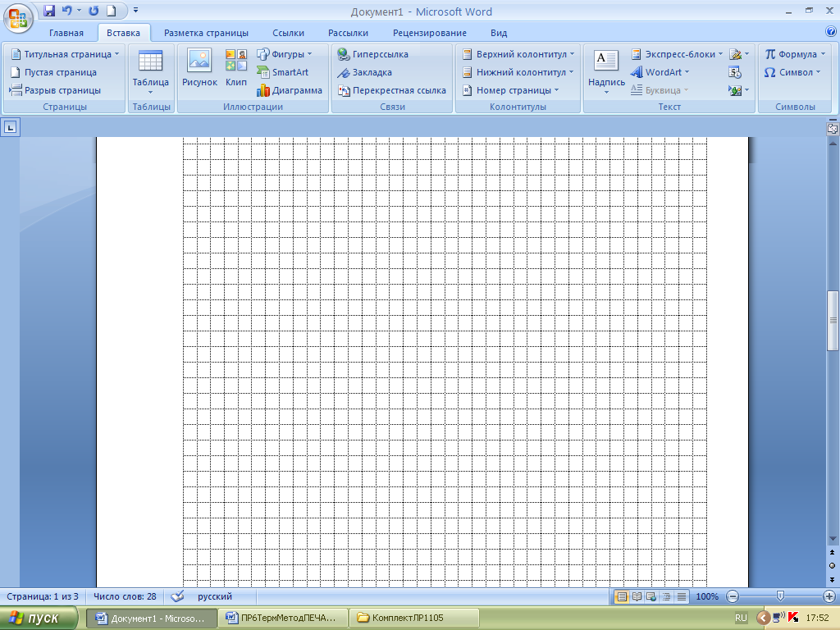Create new document from quick access toolbar
Image resolution: width=840 pixels, height=630 pixels.
(111, 10)
